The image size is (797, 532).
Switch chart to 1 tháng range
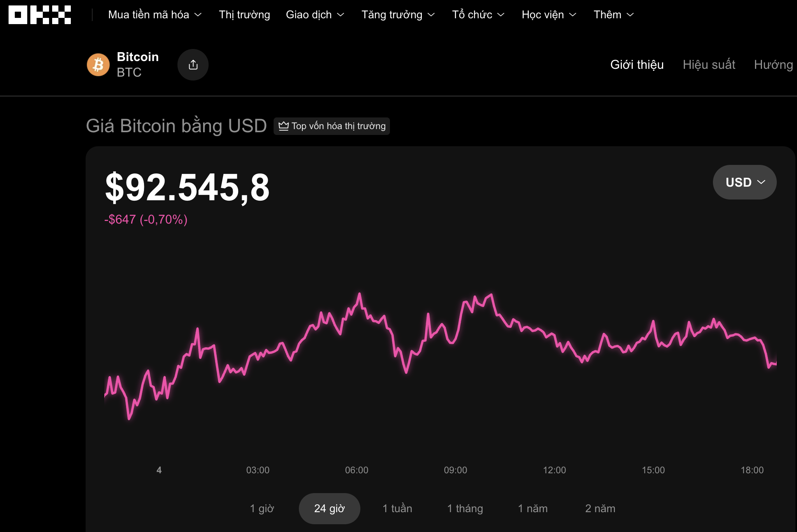tap(465, 508)
